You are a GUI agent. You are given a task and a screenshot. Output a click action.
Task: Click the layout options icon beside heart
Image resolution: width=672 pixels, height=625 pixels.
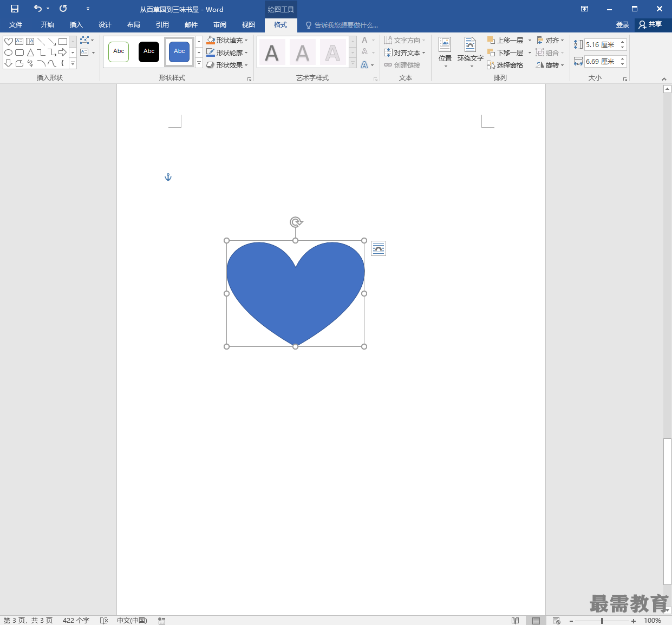tap(379, 248)
